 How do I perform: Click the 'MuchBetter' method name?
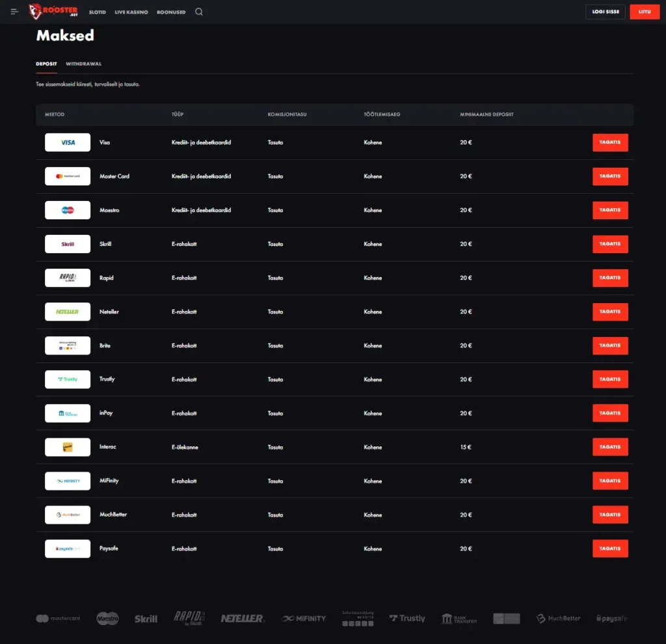pyautogui.click(x=113, y=515)
